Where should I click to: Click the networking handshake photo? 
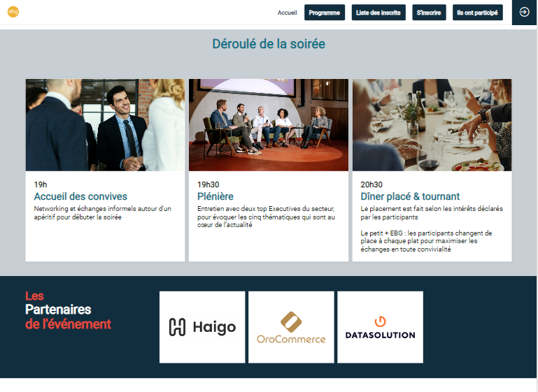(106, 125)
